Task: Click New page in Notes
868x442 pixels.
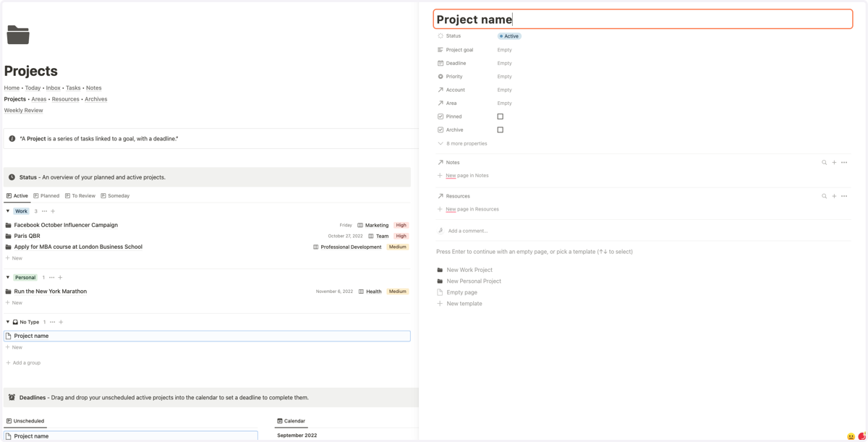Action: (467, 176)
